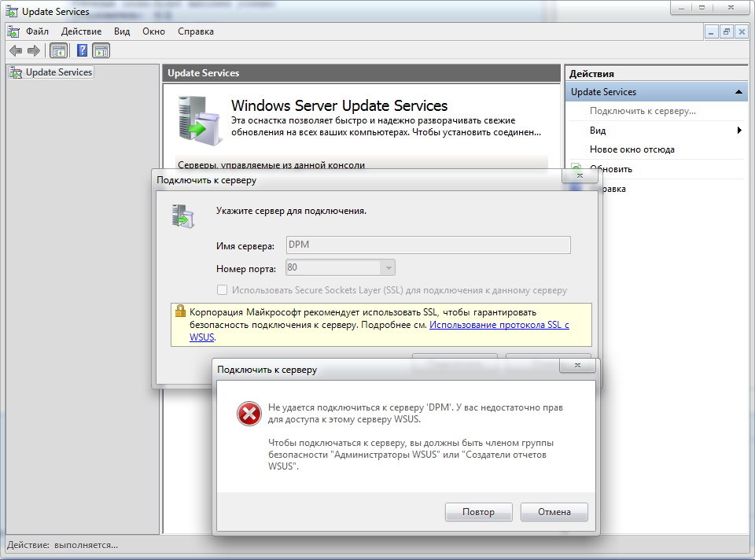Viewport: 755px width, 560px height.
Task: Click Подключить к серверу action
Action: tap(643, 111)
